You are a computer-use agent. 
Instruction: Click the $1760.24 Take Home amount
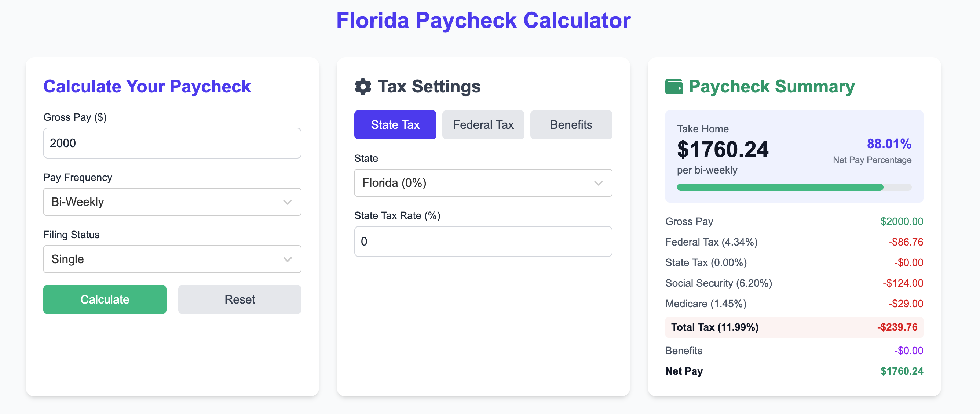723,149
